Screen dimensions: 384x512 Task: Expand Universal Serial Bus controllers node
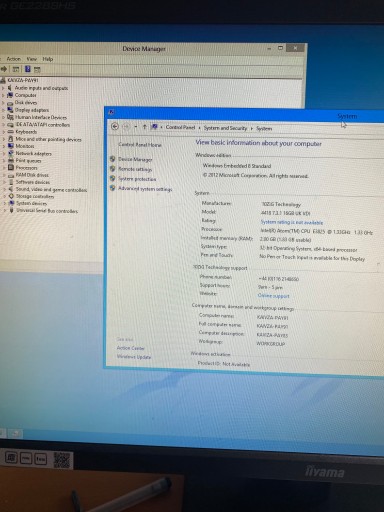point(5,211)
